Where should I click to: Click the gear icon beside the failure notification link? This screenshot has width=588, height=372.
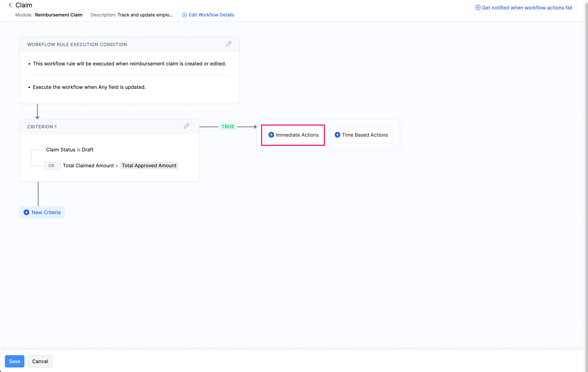(x=478, y=8)
